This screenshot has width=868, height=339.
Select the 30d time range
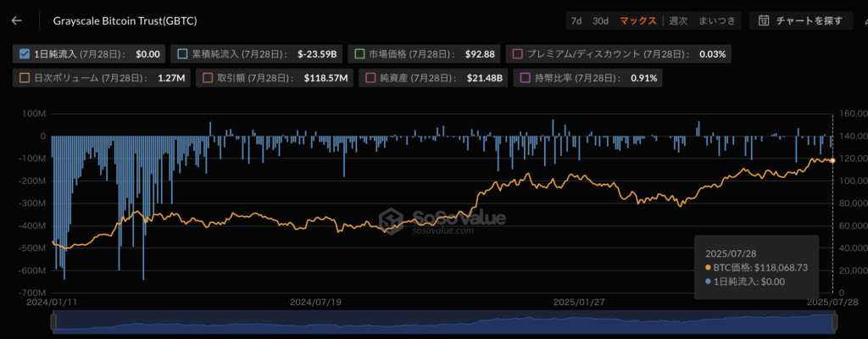pos(601,21)
